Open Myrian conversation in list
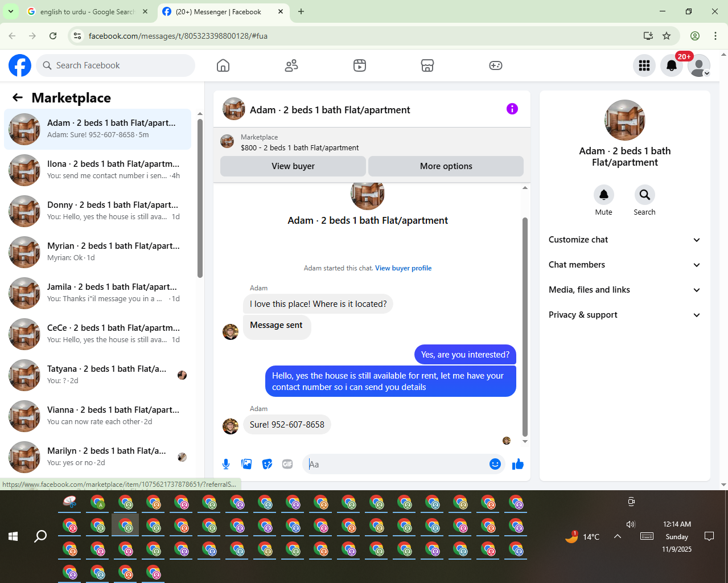 pos(97,252)
